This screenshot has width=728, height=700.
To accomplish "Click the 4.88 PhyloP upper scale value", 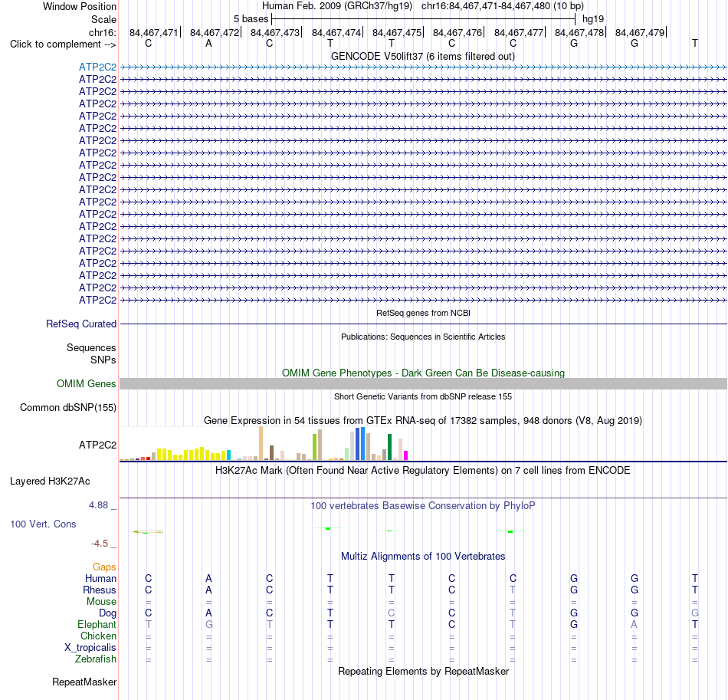I will pyautogui.click(x=98, y=505).
